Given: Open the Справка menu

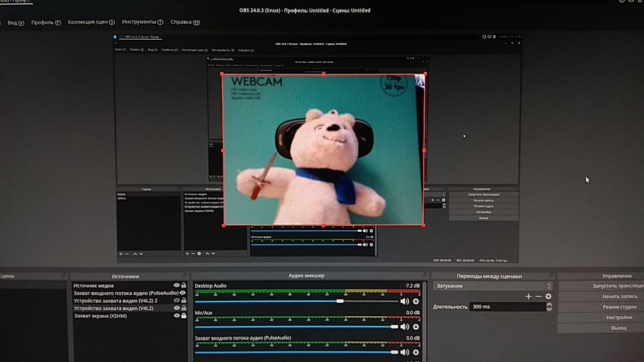Looking at the screenshot, I should [185, 22].
